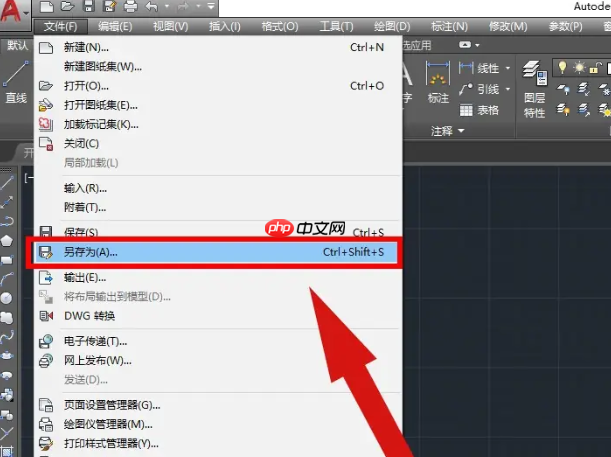Open 图层特性 layer properties manager
Screen dimensions: 611x457
(x=535, y=90)
